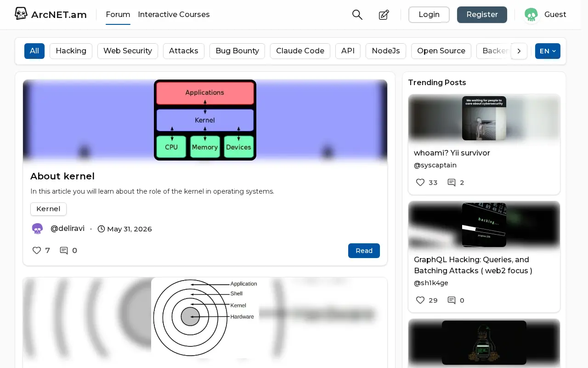Click the ArcNET.am skull logo
Viewport: 588px width, 368px height.
tap(21, 14)
